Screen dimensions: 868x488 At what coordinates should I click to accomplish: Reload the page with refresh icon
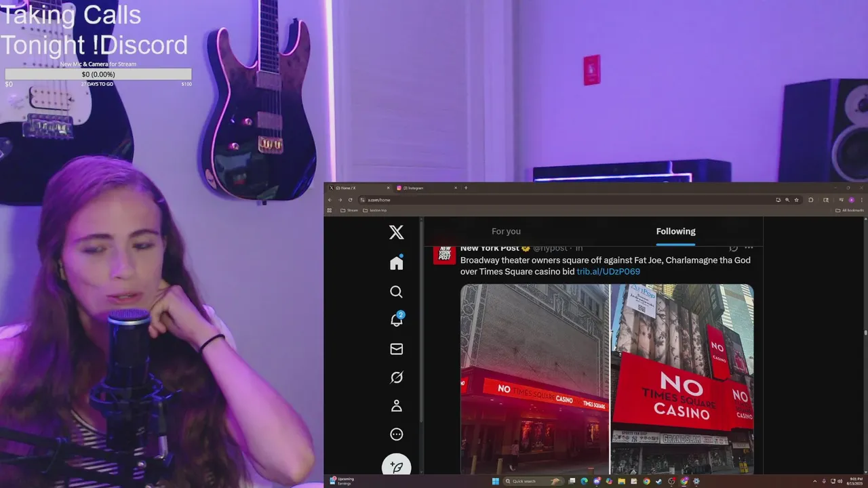(350, 200)
